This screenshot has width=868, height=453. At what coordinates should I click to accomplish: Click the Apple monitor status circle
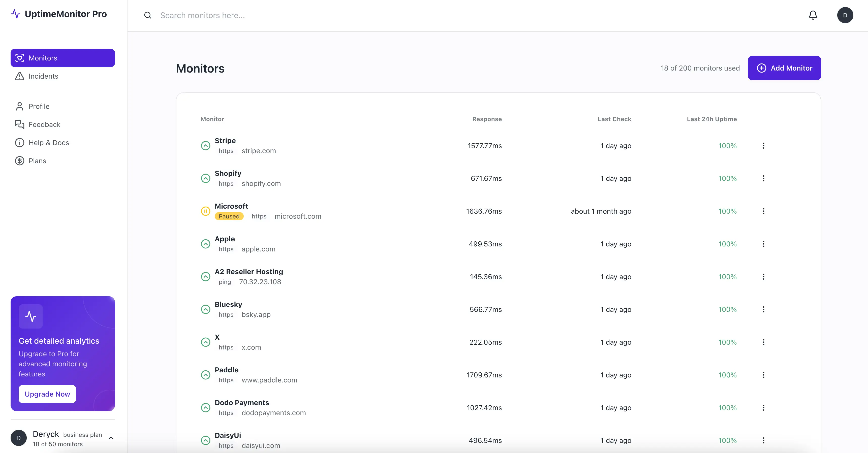206,244
